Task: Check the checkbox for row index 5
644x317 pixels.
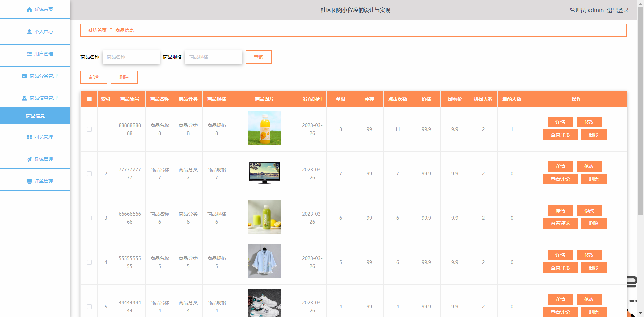Action: click(x=89, y=307)
